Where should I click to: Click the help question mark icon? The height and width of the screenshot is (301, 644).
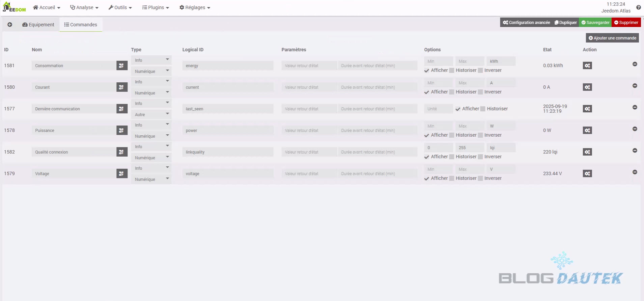tap(638, 7)
